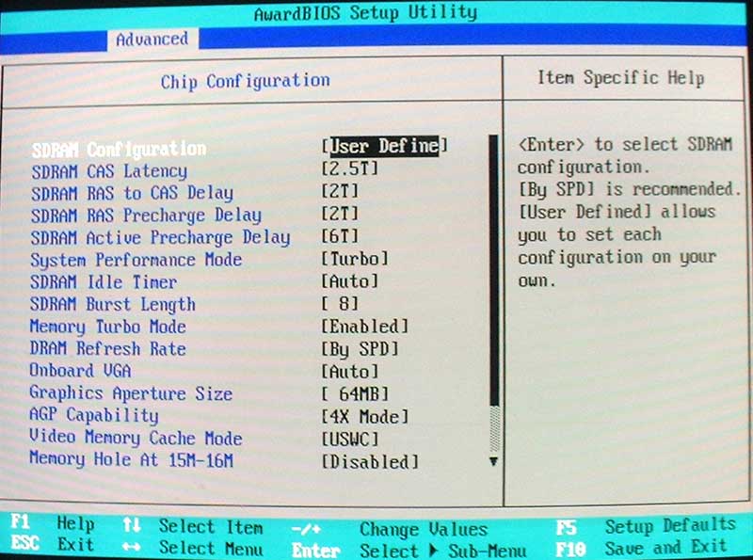Toggle Memory Hole Disabled value
The image size is (753, 560).
(x=370, y=461)
